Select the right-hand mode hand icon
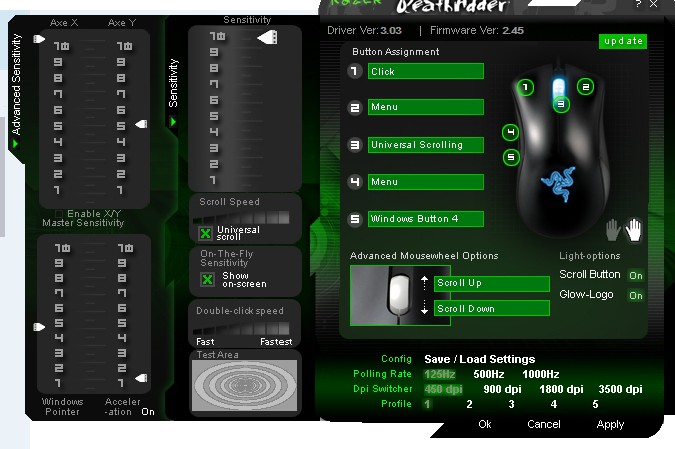 (x=633, y=229)
